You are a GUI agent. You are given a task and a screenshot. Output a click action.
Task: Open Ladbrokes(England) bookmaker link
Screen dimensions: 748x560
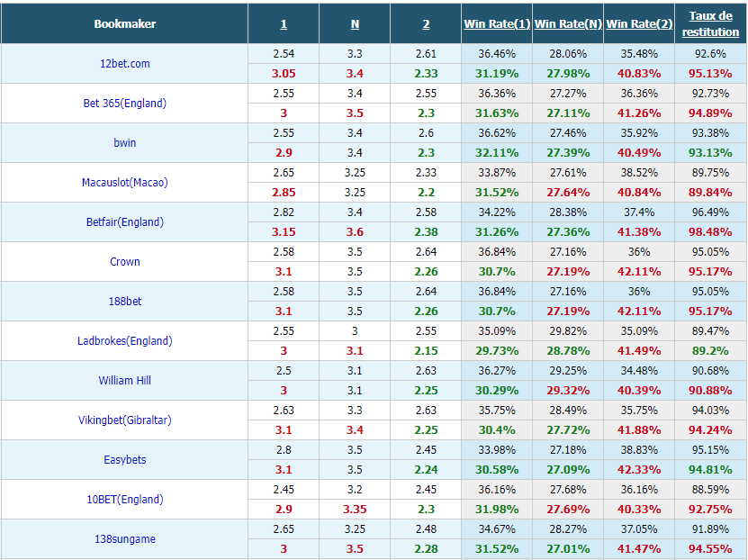[x=124, y=340]
